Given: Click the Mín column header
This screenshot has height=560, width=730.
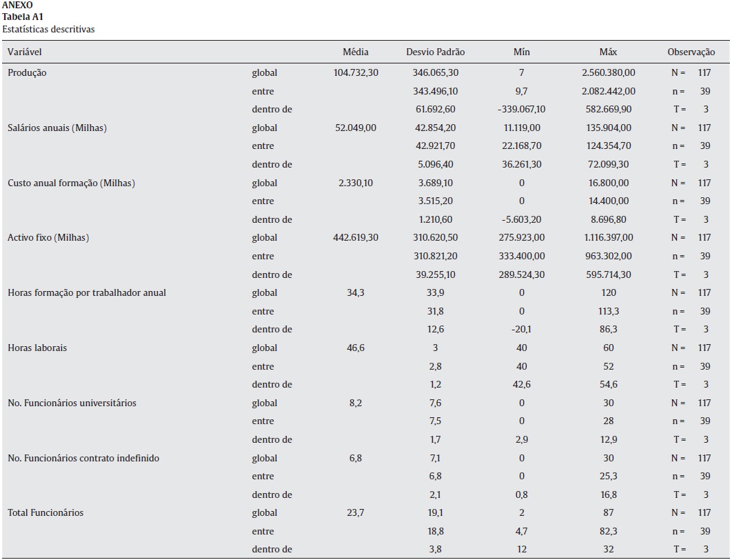Looking at the screenshot, I should [522, 52].
